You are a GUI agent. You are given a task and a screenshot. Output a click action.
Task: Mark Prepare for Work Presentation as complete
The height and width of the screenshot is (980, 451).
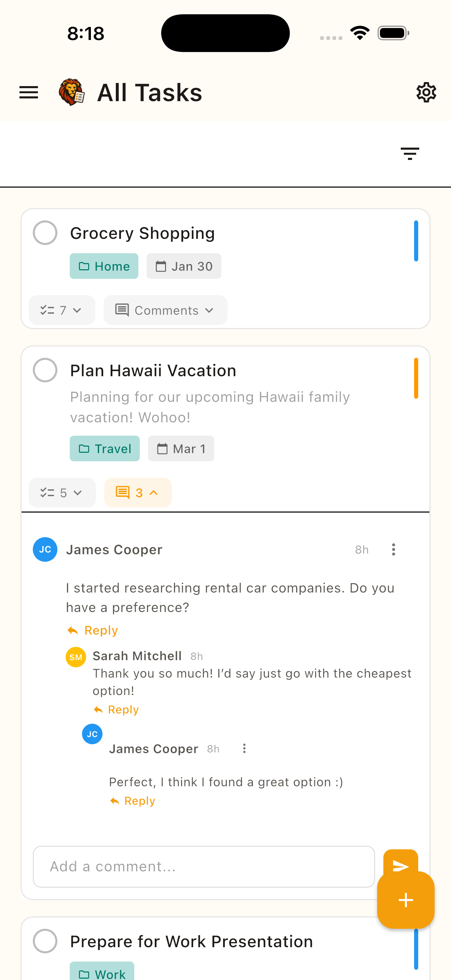45,940
